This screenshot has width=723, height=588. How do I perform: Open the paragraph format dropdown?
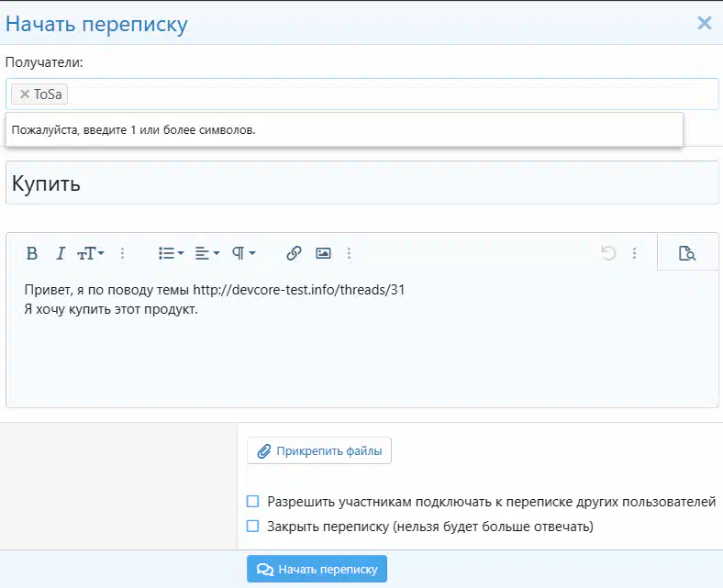click(243, 253)
